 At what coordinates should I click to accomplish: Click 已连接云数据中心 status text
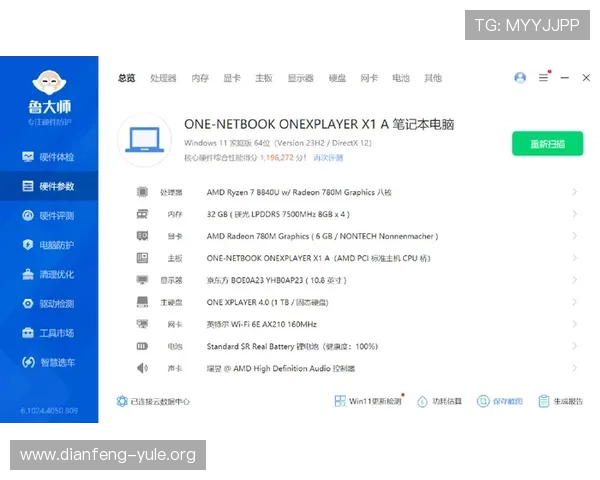tap(160, 401)
